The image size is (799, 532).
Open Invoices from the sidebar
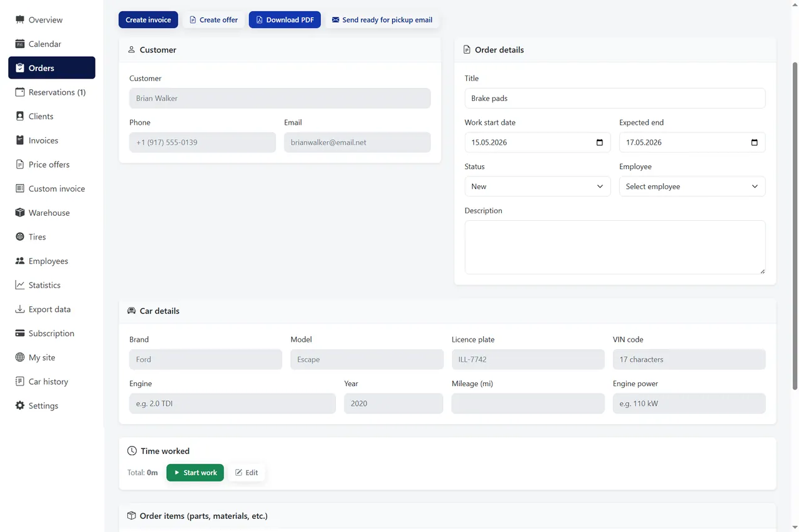tap(52, 140)
